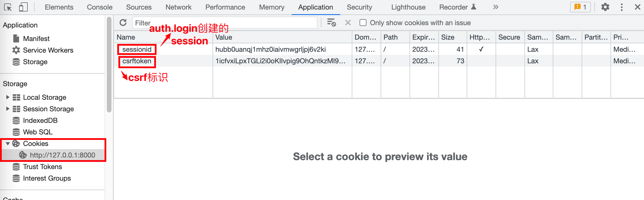This screenshot has height=200, width=644.
Task: Click the issues warning badge
Action: click(580, 7)
